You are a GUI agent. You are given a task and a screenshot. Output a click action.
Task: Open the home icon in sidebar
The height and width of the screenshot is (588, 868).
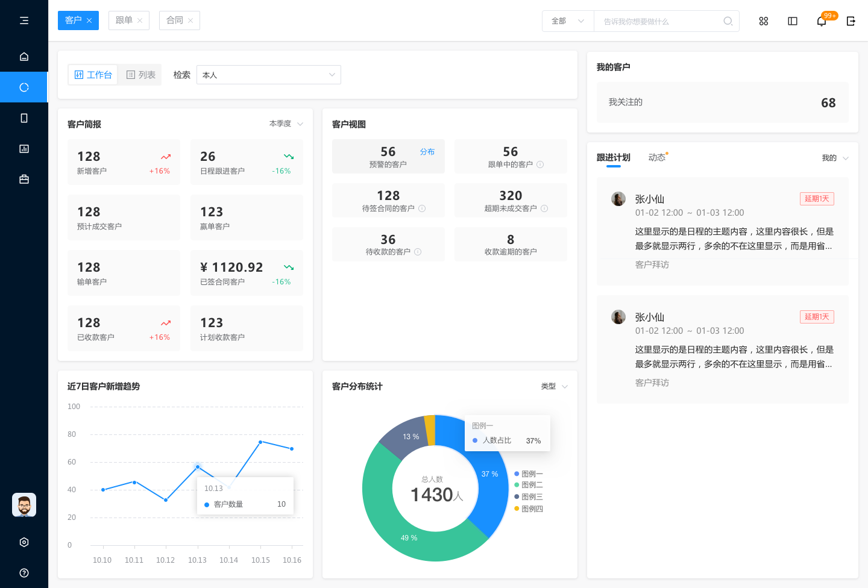24,57
